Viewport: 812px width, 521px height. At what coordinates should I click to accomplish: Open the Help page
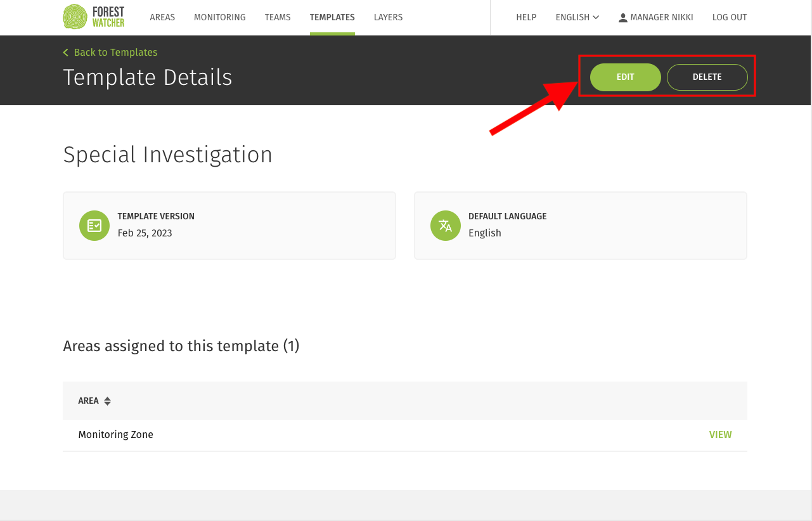pos(526,18)
